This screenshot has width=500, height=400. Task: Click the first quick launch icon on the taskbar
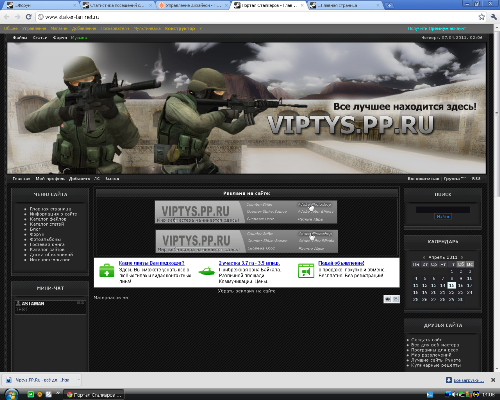coord(30,395)
